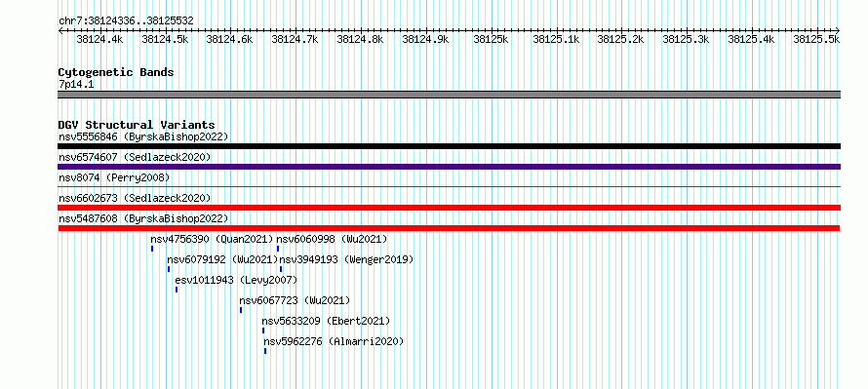The image size is (868, 389).
Task: Open the nsv6067723 (Wu2021) label
Action: 296,300
